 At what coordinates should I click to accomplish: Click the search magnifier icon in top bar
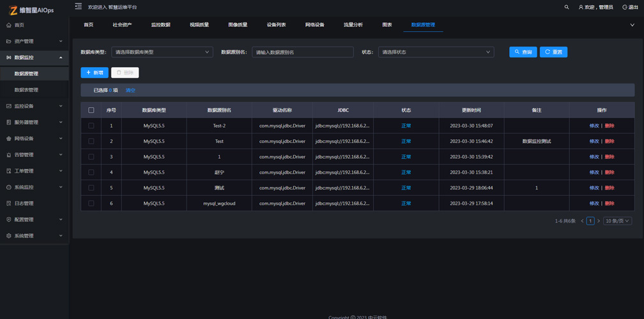click(566, 7)
